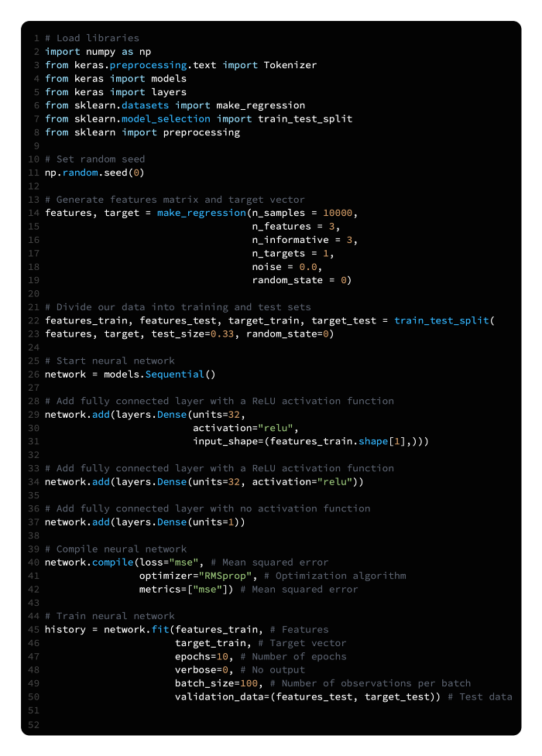542x756 pixels.
Task: Click 'n_informative = 3,' argument
Action: 305,240
